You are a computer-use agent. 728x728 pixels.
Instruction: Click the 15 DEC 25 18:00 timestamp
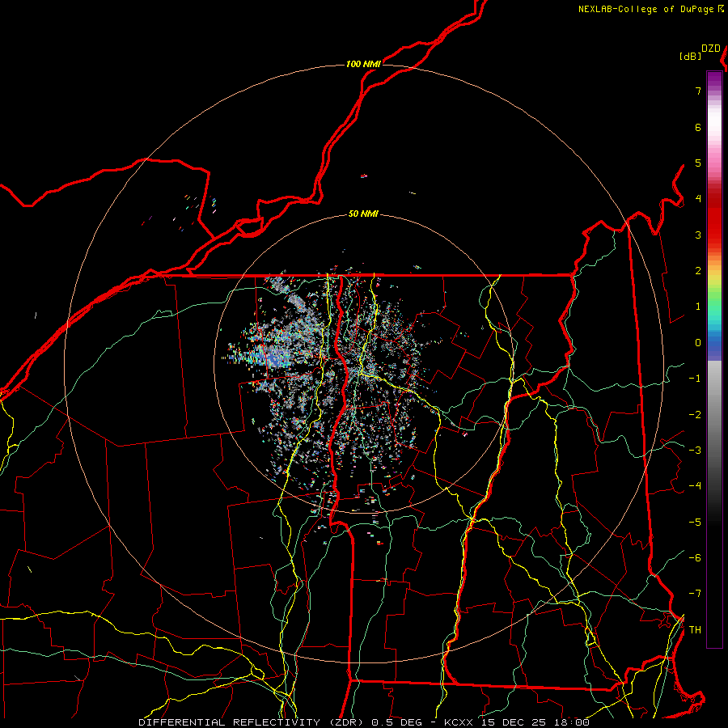coord(534,722)
